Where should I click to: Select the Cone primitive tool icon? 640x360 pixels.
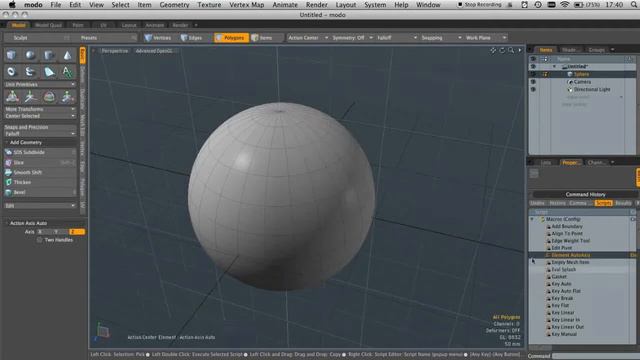[x=67, y=55]
